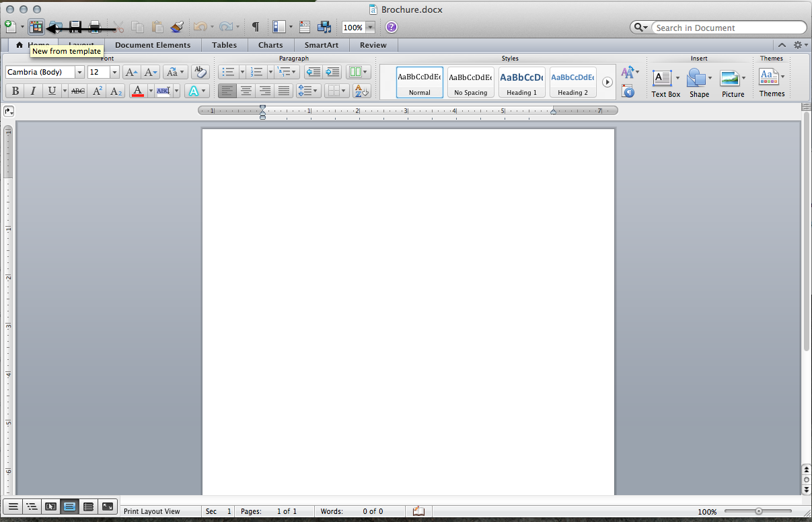Enable italic formatting

[x=33, y=90]
